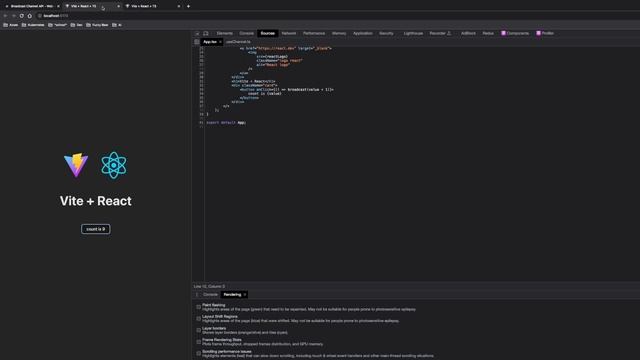Reload the localhost page
Screen dimensions: 640x360
[x=22, y=16]
